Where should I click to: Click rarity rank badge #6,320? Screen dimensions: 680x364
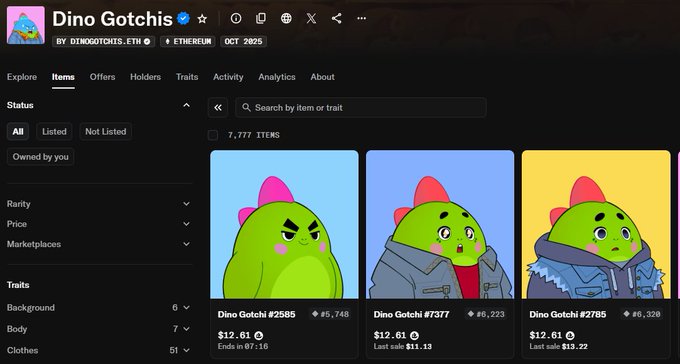642,314
